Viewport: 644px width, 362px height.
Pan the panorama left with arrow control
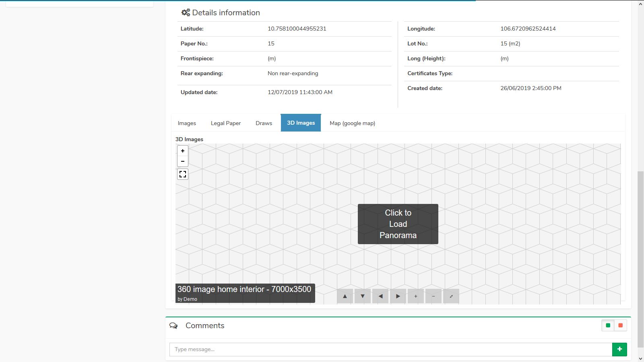[380, 296]
